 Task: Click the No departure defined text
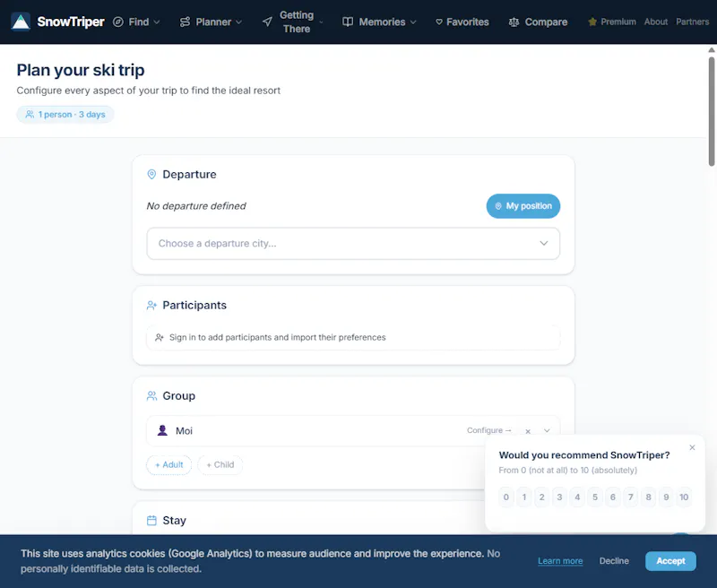[196, 206]
